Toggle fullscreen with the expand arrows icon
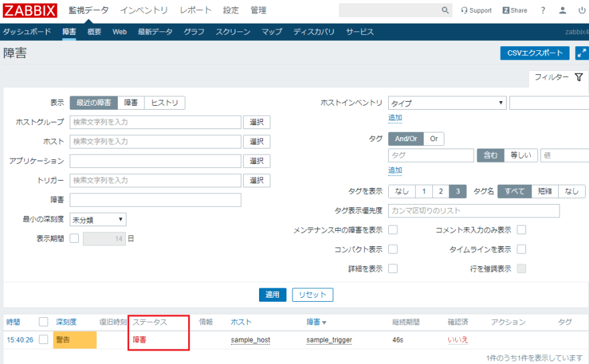 (x=582, y=53)
